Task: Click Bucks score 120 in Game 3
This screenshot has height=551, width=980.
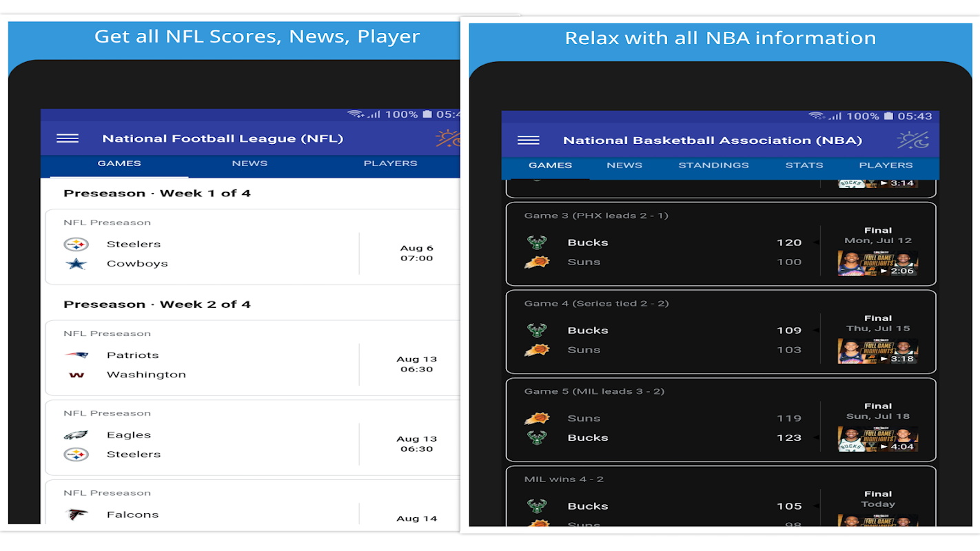Action: point(789,242)
